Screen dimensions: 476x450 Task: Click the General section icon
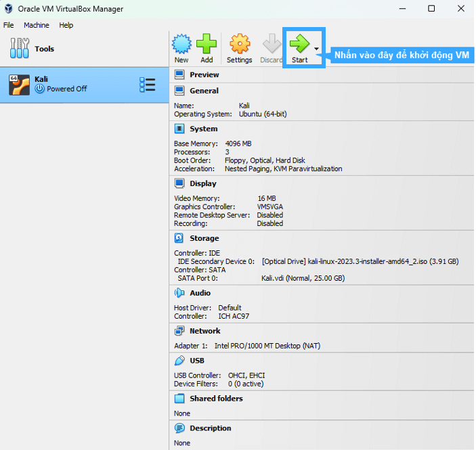click(179, 91)
